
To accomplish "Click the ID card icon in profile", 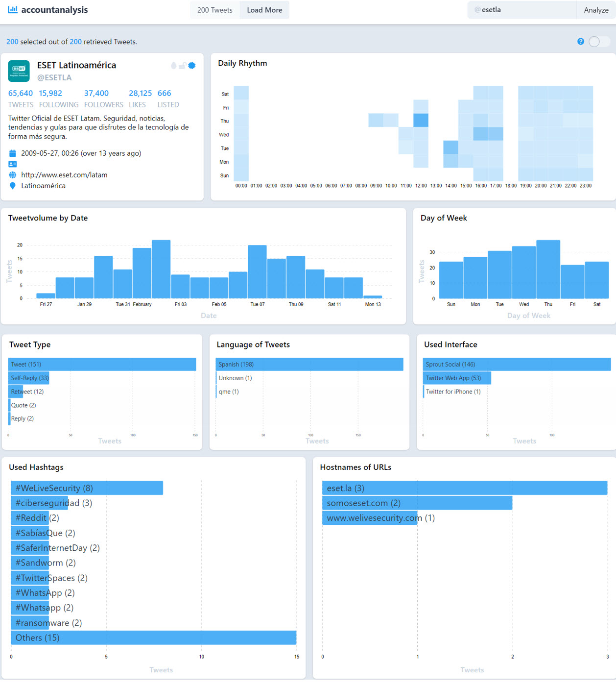I will tap(13, 164).
